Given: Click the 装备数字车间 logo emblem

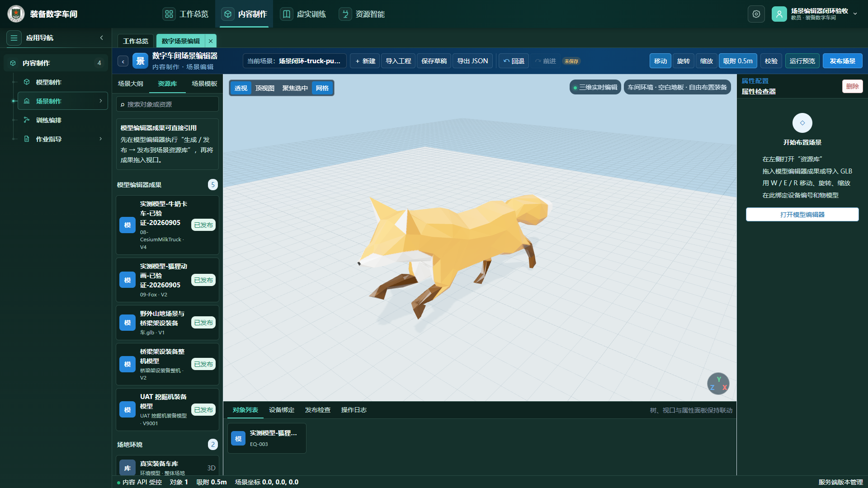Looking at the screenshot, I should (16, 14).
